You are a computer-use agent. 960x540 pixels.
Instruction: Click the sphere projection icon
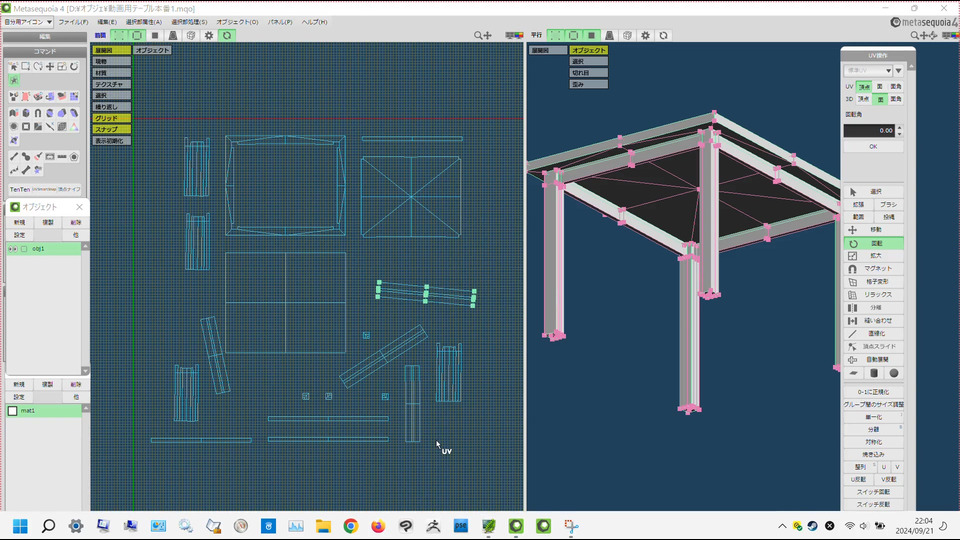pyautogui.click(x=894, y=373)
